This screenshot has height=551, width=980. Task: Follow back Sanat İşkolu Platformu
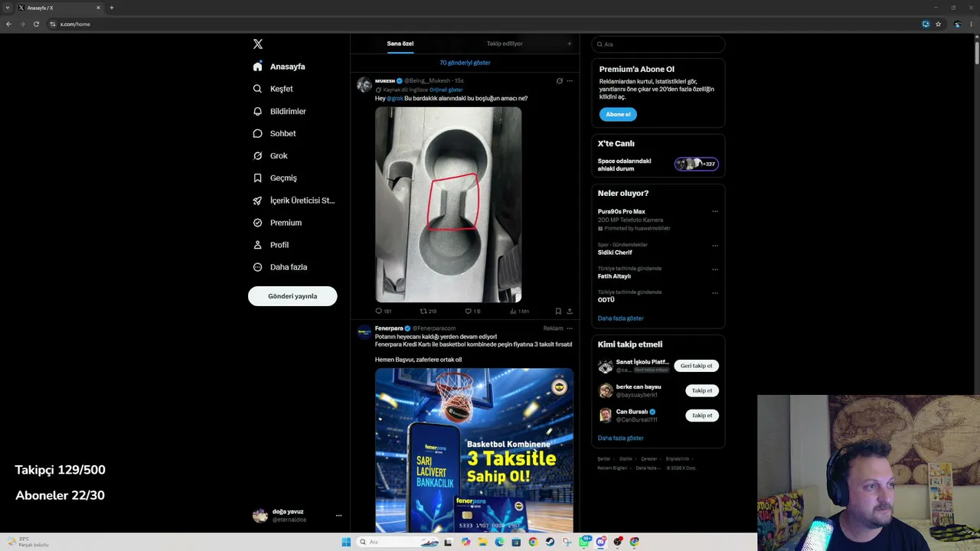[x=696, y=366]
